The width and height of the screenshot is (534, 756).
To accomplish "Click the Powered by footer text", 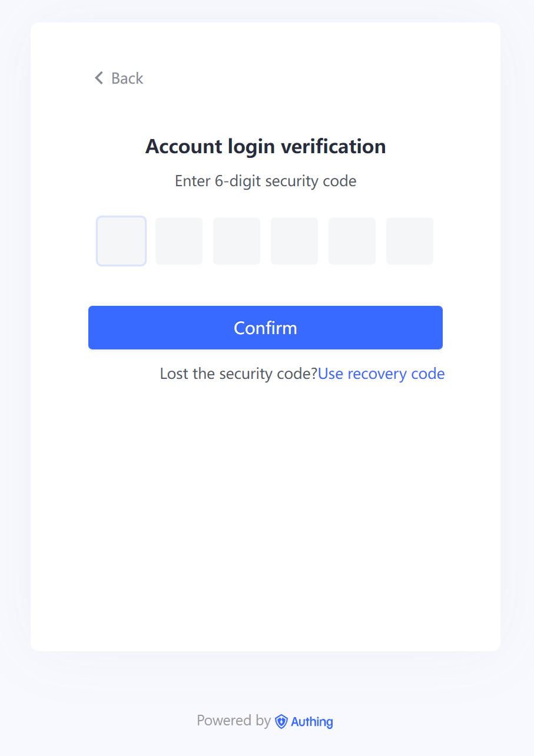I will click(x=234, y=721).
